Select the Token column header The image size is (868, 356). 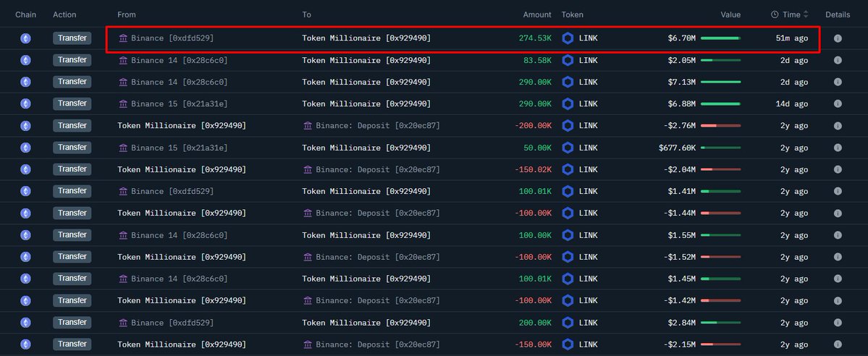point(573,14)
